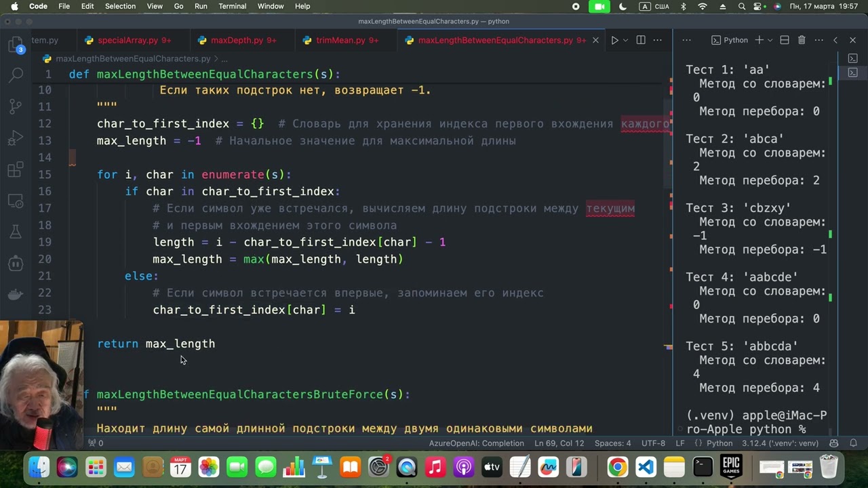
Task: Open Spotlight search in menu bar
Action: point(743,6)
